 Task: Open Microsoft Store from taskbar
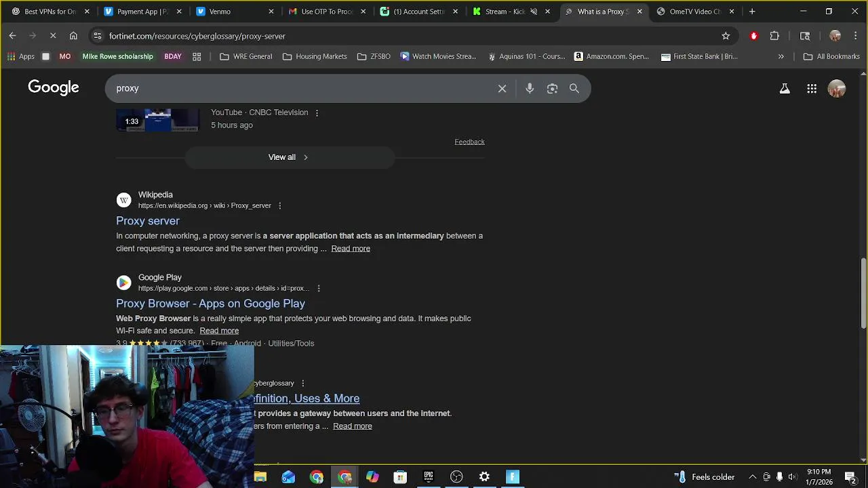pyautogui.click(x=400, y=477)
